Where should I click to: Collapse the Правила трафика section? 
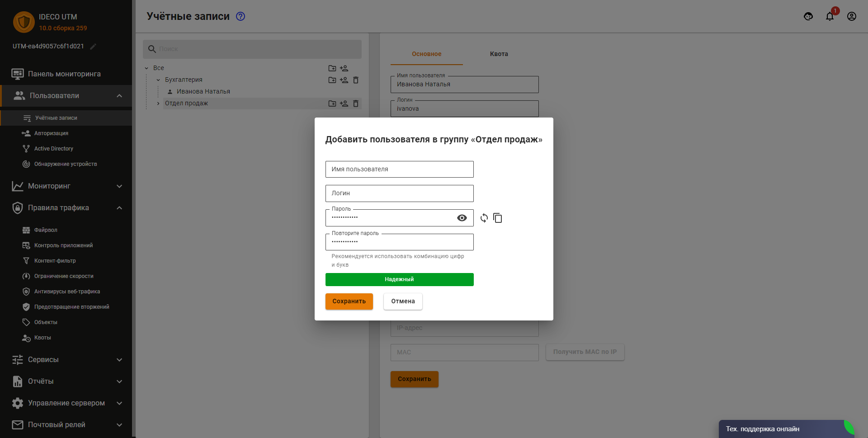coord(66,208)
